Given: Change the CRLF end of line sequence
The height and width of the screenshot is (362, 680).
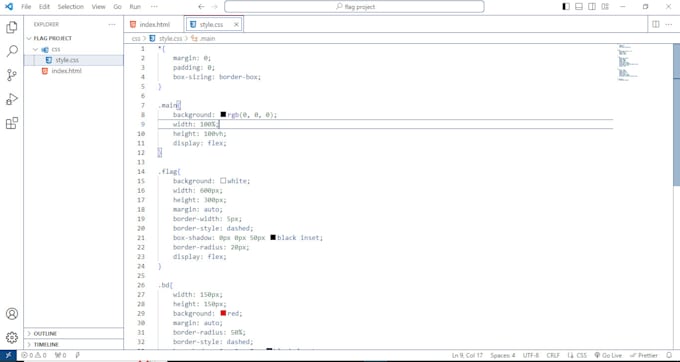Looking at the screenshot, I should pyautogui.click(x=553, y=355).
